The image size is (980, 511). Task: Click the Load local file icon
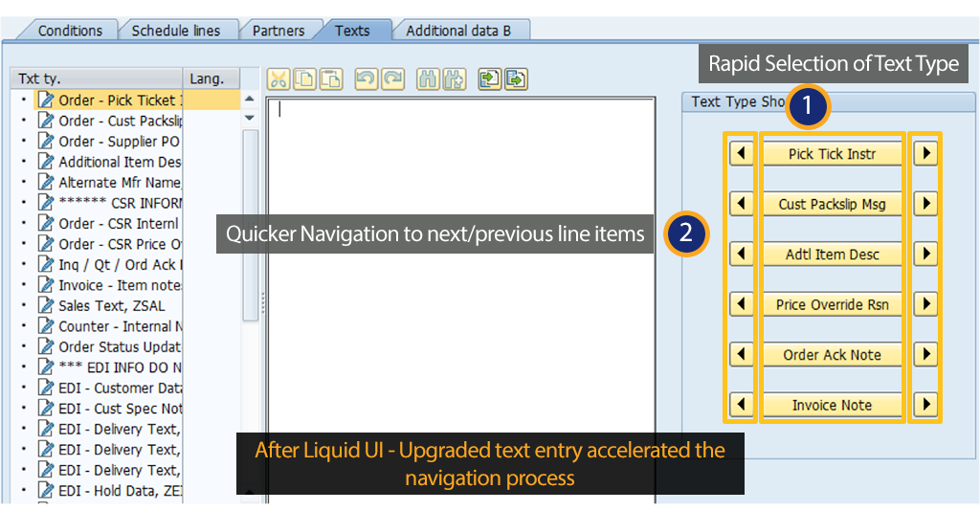tap(490, 79)
